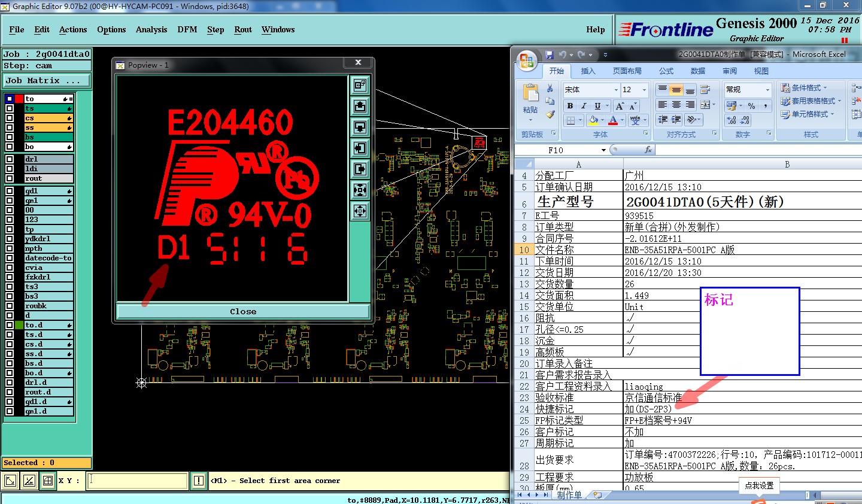Click the red color swatch of layer to

(19, 99)
